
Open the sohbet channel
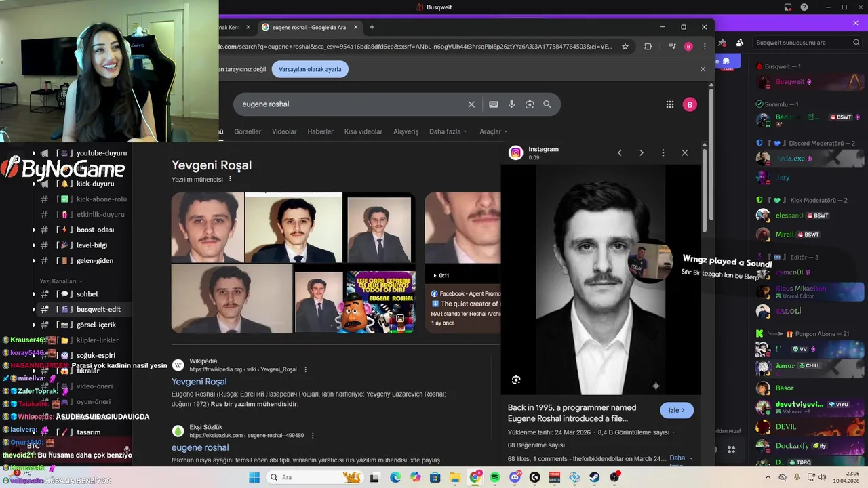(87, 294)
